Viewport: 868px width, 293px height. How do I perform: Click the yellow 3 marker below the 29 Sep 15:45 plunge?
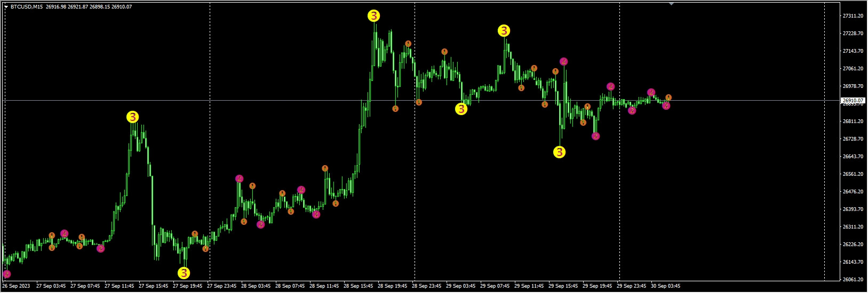[559, 152]
